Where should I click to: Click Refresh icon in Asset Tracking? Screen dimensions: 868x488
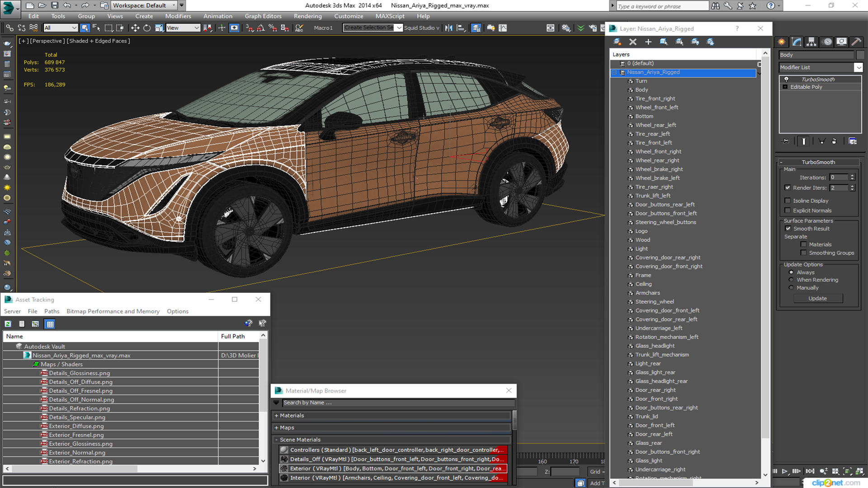8,324
